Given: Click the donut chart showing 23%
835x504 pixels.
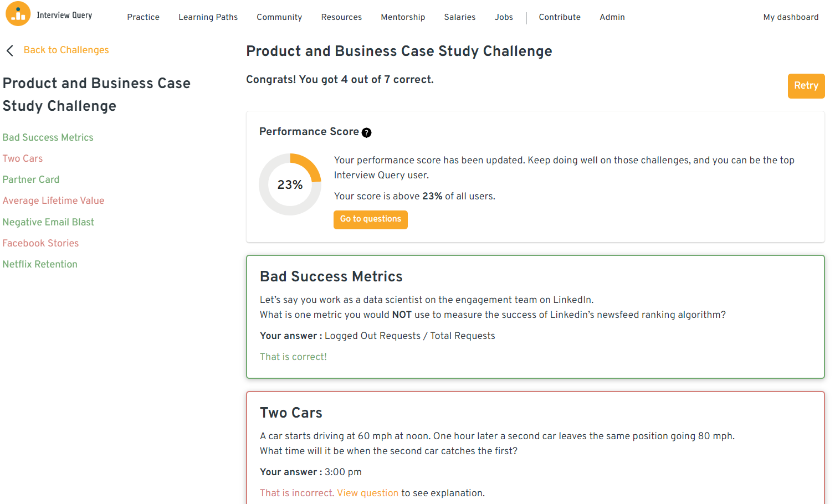Looking at the screenshot, I should [290, 184].
